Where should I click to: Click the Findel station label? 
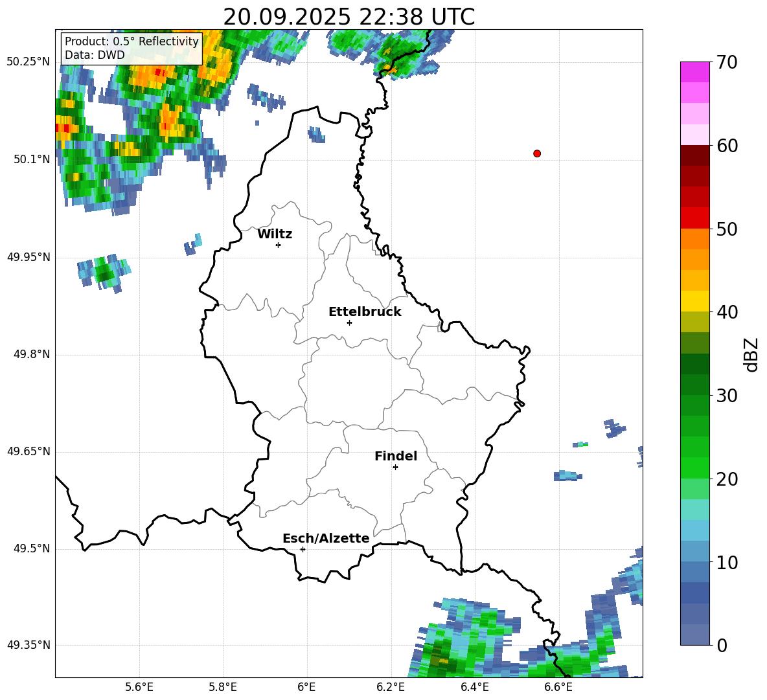click(396, 456)
